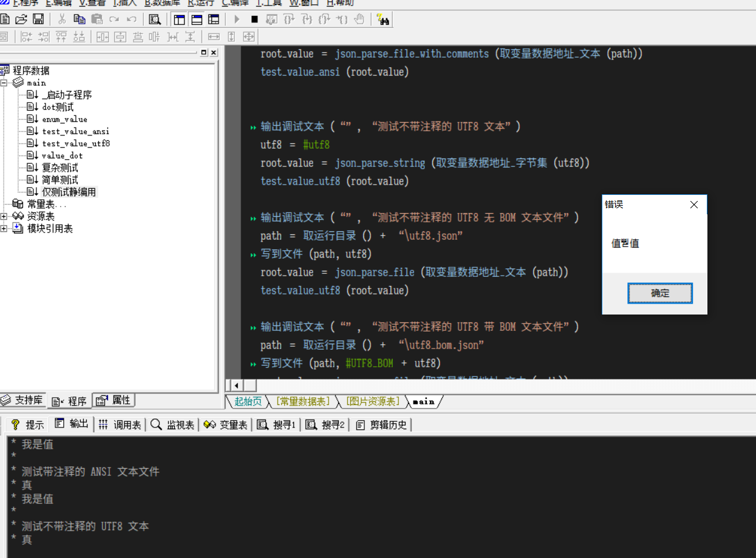This screenshot has width=756, height=558.
Task: Click the Stop square icon
Action: (x=254, y=19)
